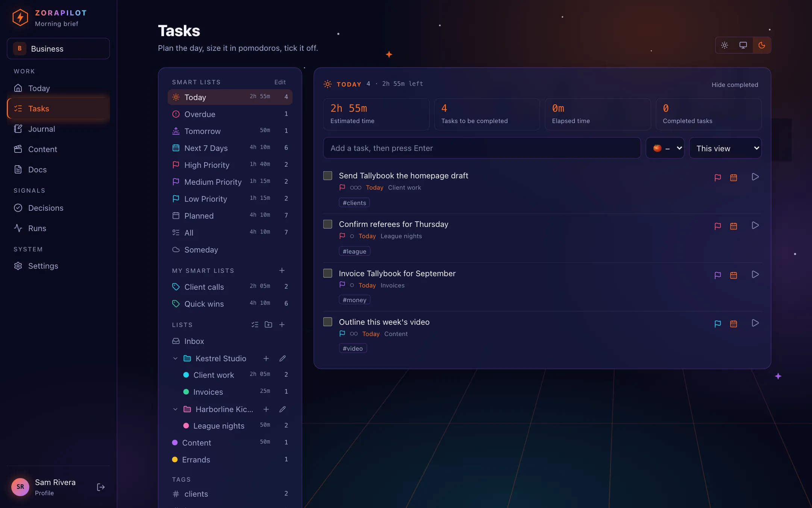Open Runs from the sidebar
The width and height of the screenshot is (812, 508).
(x=58, y=228)
